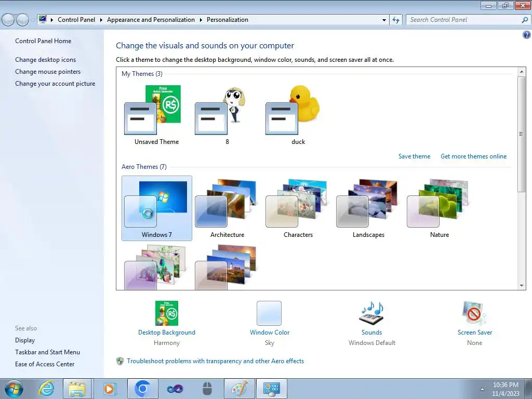Screen dimensions: 532x399
Task: Click the Sounds link text
Action: point(371,332)
